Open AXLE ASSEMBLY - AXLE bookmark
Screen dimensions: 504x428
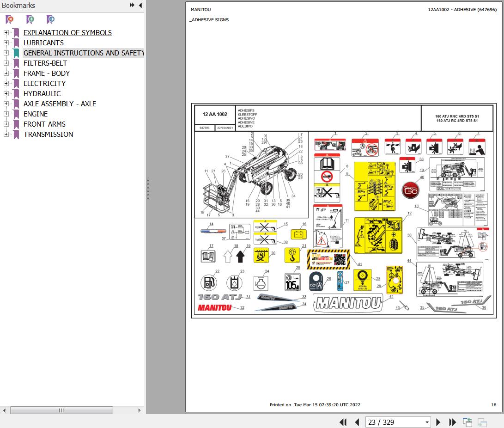click(60, 104)
